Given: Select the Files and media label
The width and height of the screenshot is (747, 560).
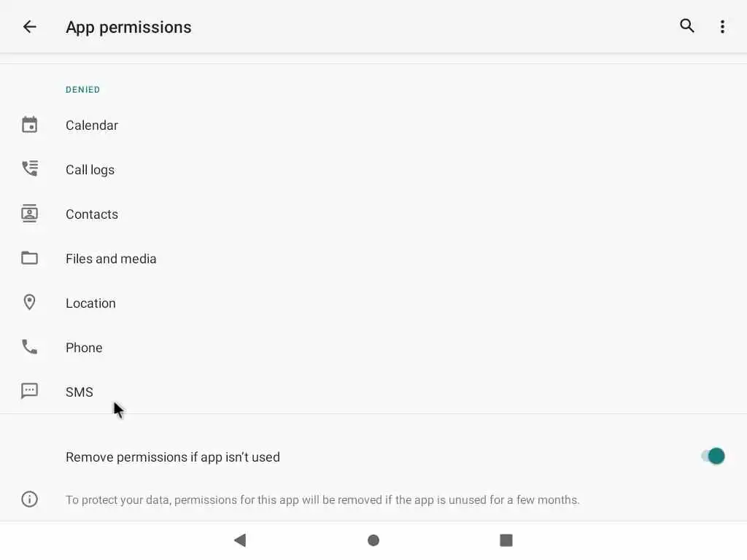Looking at the screenshot, I should coord(111,259).
